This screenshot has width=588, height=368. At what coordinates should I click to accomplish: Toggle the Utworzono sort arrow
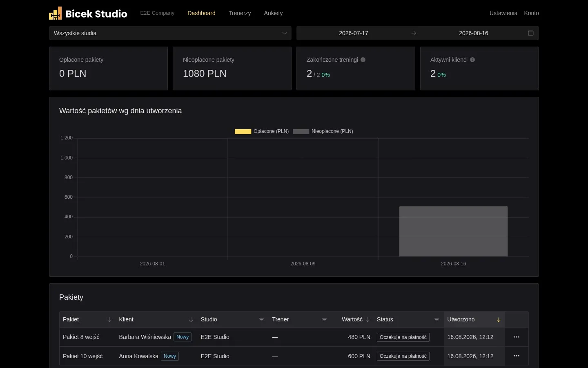[x=499, y=320]
